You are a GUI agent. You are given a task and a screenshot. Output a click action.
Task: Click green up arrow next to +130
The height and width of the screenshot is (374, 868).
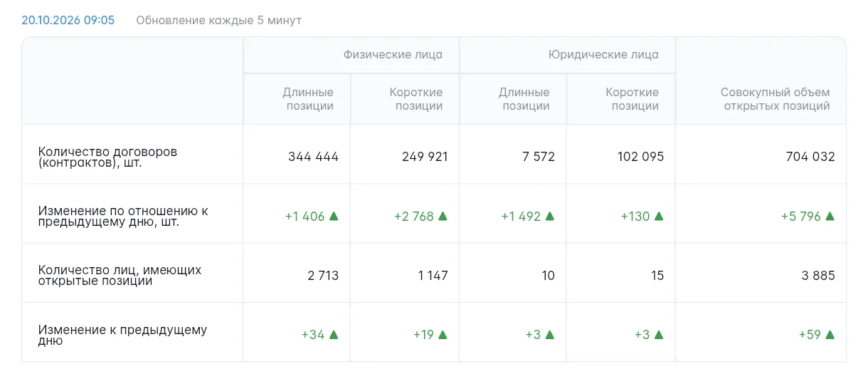coord(659,216)
